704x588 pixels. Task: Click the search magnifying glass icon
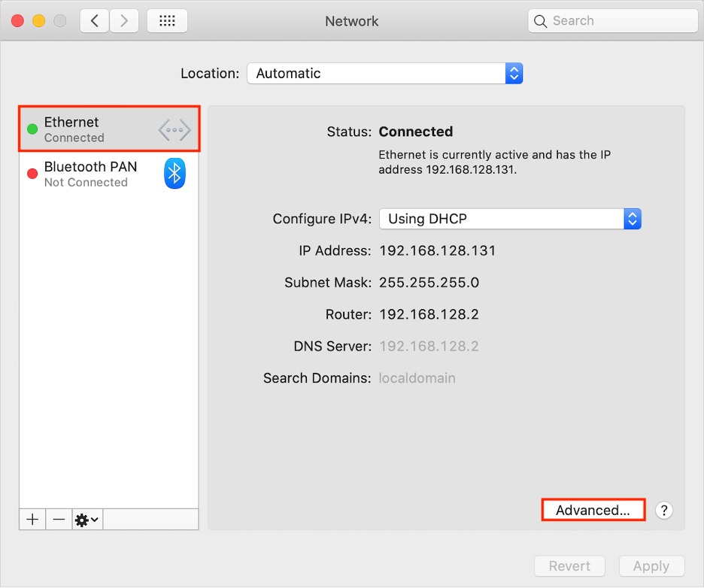pos(540,21)
